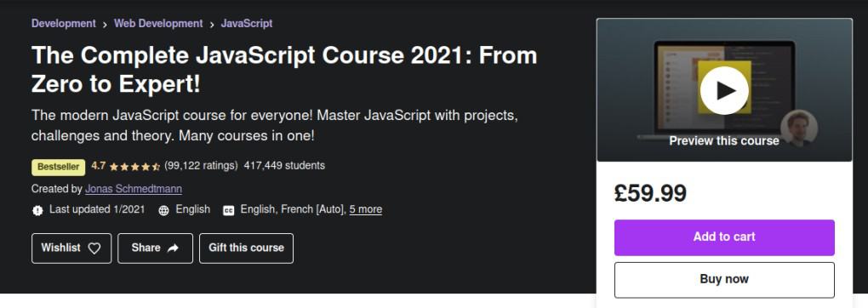The width and height of the screenshot is (868, 308).
Task: View the 99,122 ratings
Action: tap(201, 166)
